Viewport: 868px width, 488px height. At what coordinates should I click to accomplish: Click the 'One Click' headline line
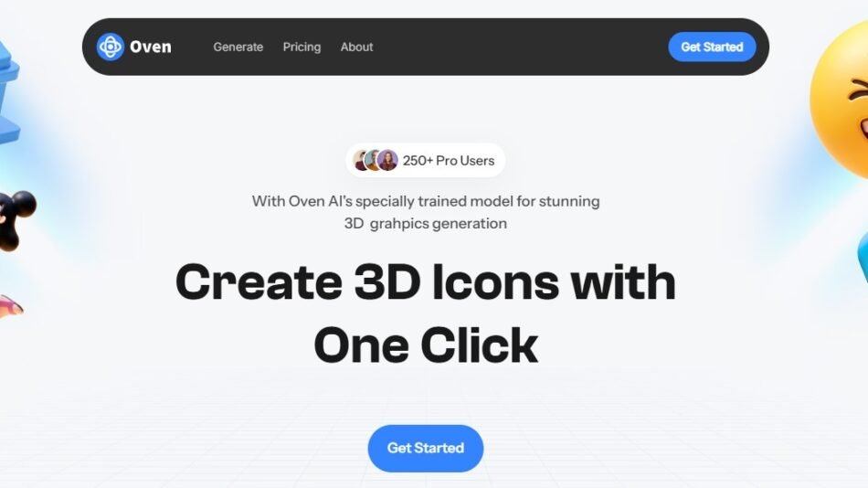426,345
